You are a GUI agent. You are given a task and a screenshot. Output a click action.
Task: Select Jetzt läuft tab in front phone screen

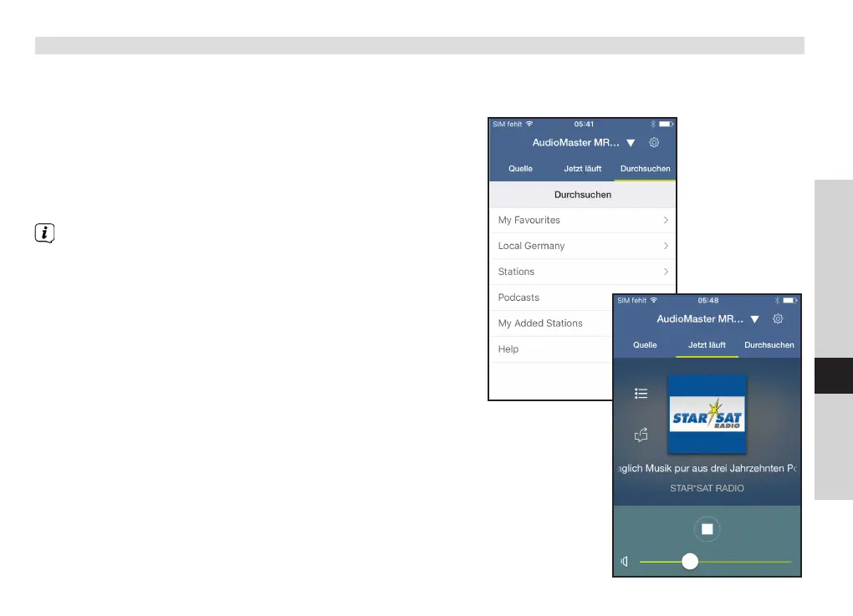pyautogui.click(x=707, y=344)
